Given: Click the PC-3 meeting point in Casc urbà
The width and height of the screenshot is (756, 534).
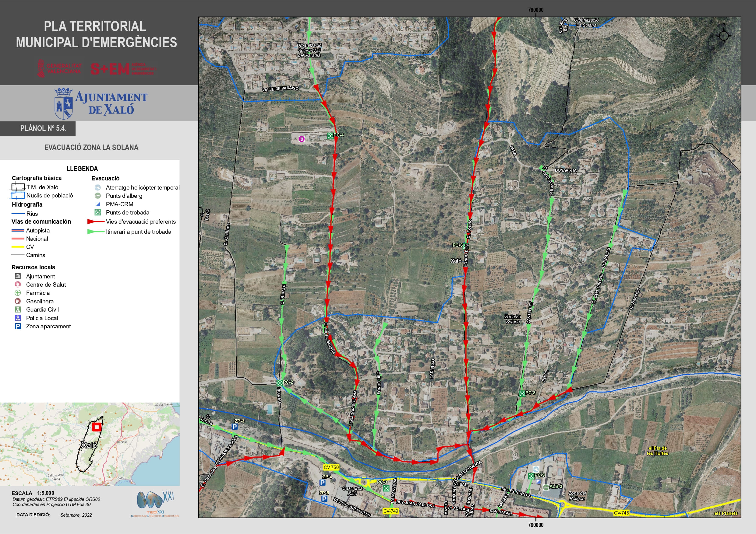Looking at the screenshot, I should (386, 488).
